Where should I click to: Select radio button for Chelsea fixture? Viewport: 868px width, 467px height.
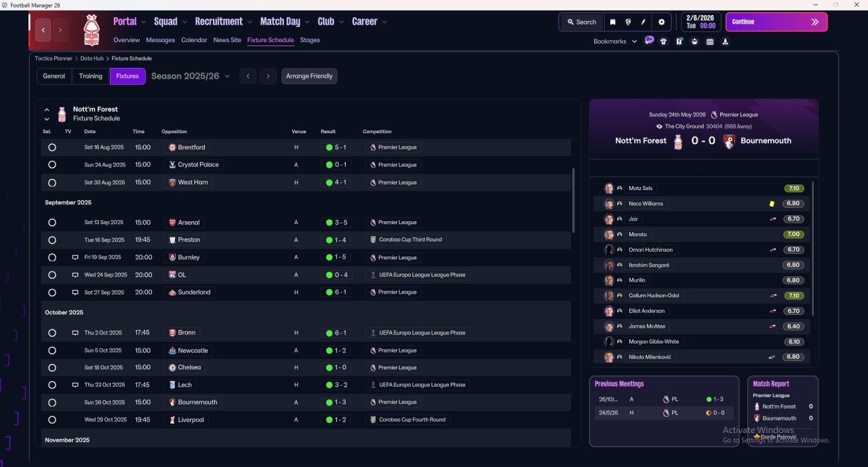(x=52, y=367)
